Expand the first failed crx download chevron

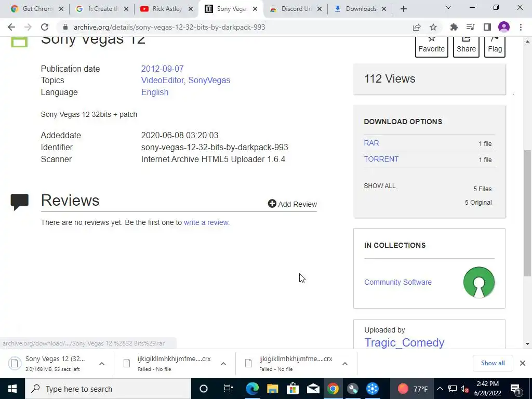pyautogui.click(x=223, y=363)
